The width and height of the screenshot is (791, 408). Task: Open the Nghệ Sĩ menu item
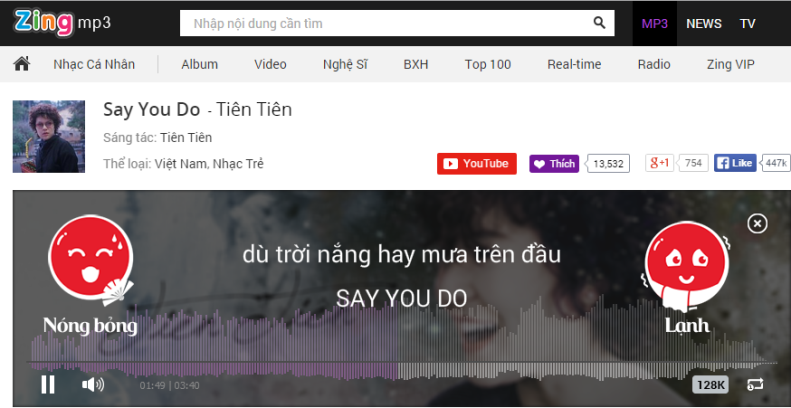(x=345, y=65)
